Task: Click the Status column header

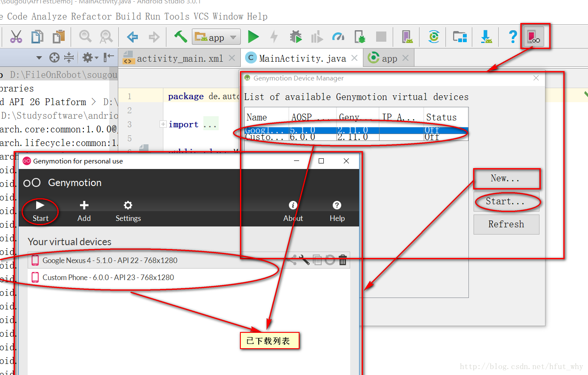Action: [x=446, y=117]
